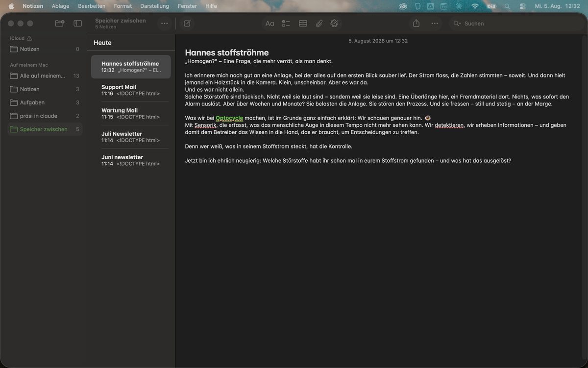The width and height of the screenshot is (588, 368).
Task: Open the Support Mail note
Action: coord(131,90)
